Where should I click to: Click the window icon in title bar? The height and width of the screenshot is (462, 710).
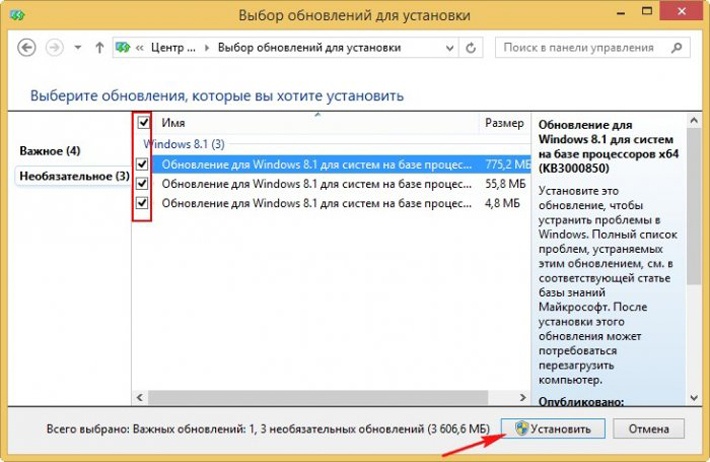coord(17,15)
